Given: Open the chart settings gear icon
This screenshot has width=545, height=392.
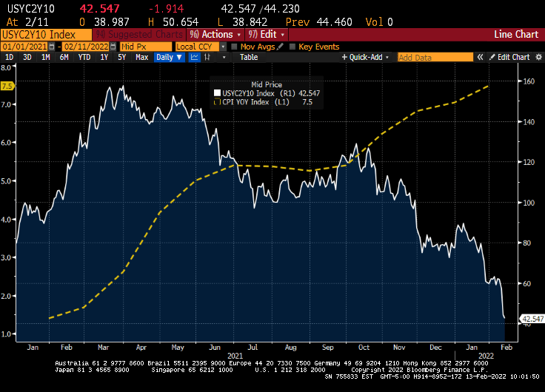Looking at the screenshot, I should [537, 58].
